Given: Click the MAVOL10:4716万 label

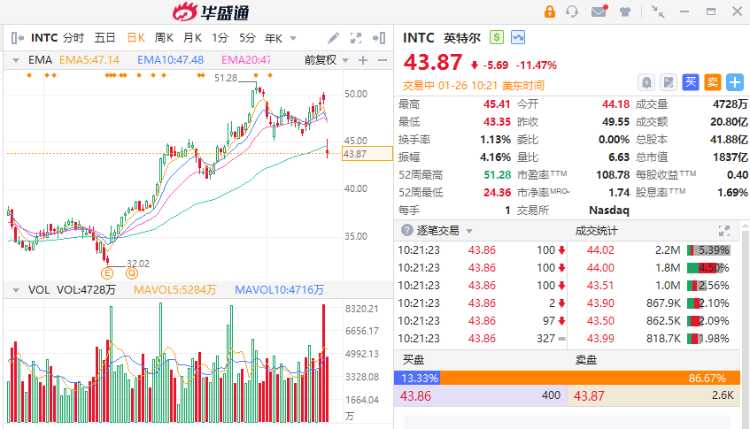Looking at the screenshot, I should pyautogui.click(x=279, y=290).
